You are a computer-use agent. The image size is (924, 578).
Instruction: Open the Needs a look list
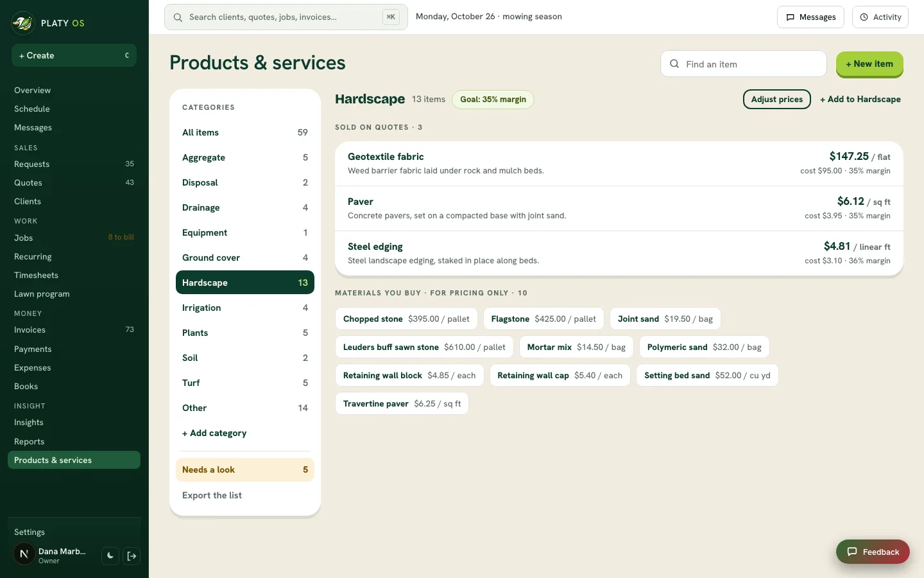[245, 470]
